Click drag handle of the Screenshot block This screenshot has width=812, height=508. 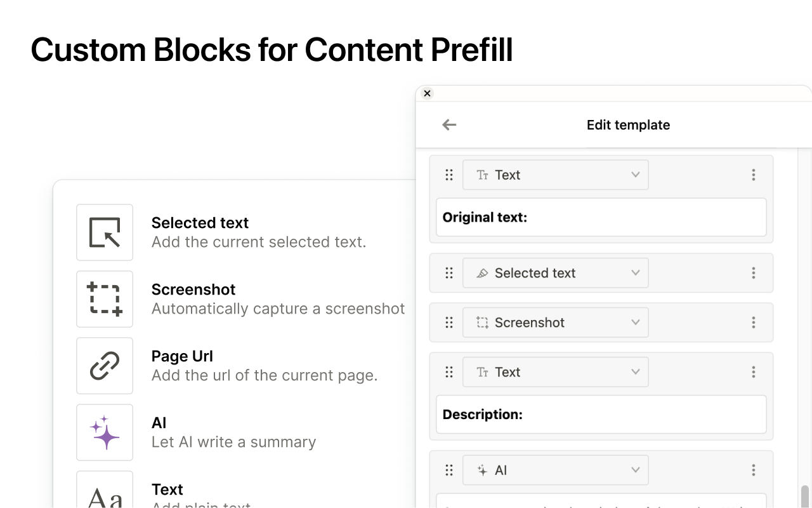click(x=449, y=323)
